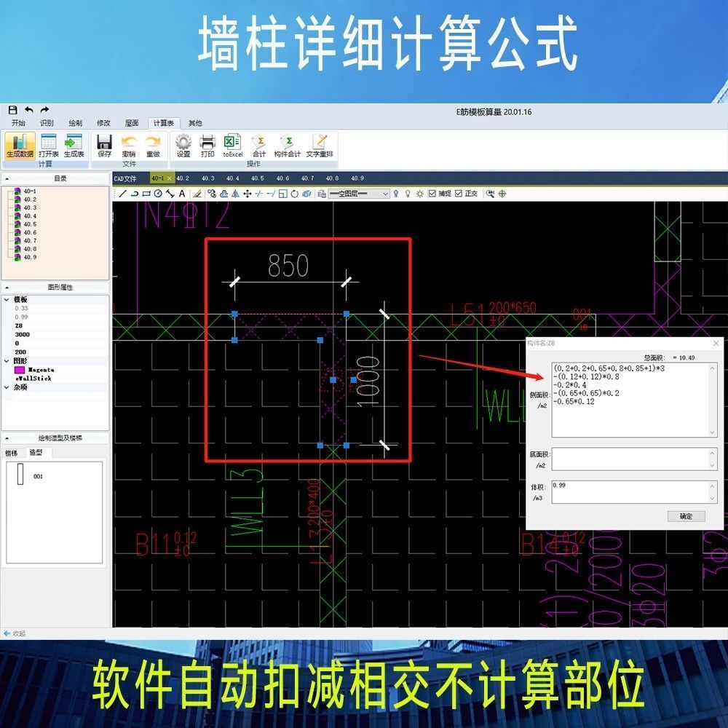The width and height of the screenshot is (728, 728).
Task: Click the 文字重排 text rearrange icon
Action: point(320,146)
